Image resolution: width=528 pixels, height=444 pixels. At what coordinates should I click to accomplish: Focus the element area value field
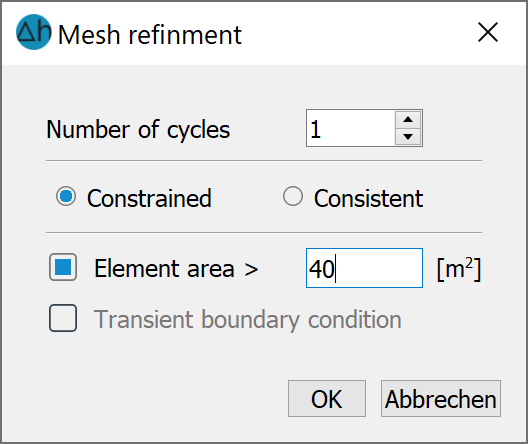364,268
